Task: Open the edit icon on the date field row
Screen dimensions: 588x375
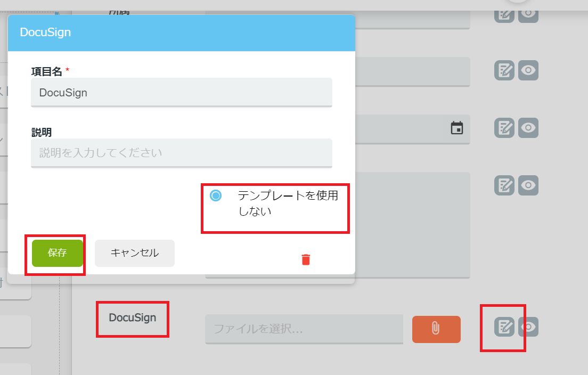Action: [x=504, y=128]
